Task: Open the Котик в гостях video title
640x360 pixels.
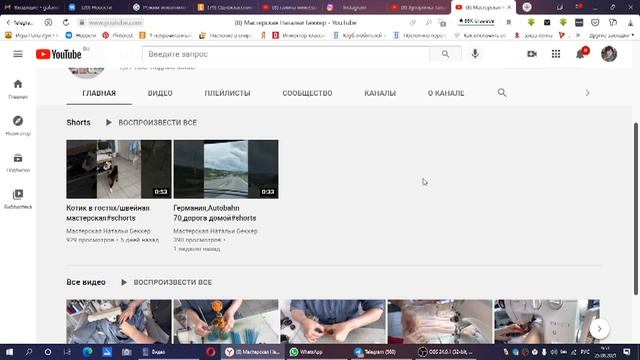Action: tap(108, 213)
